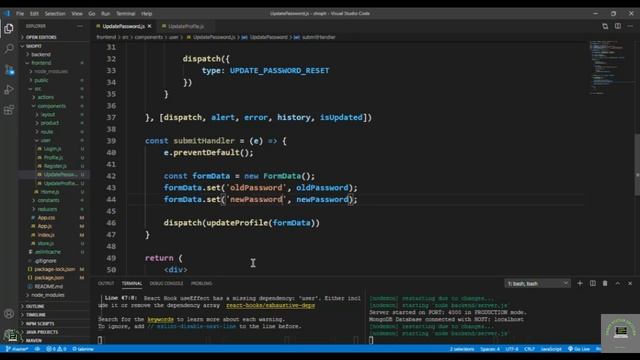640x360 pixels.
Task: Expand the product folder
Action: point(49,123)
